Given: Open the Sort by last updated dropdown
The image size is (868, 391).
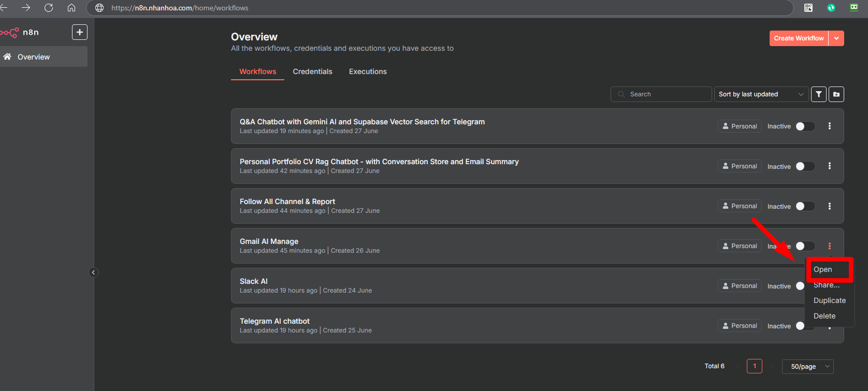Looking at the screenshot, I should tap(761, 94).
